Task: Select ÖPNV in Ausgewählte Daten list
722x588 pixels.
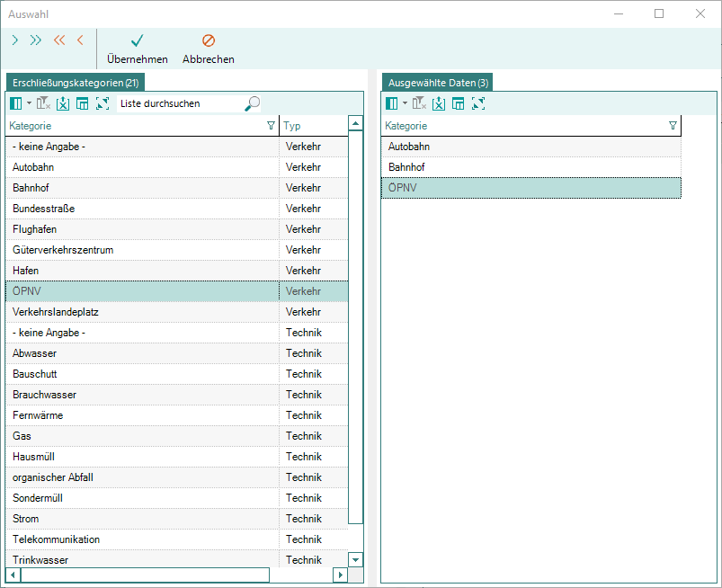Action: (530, 188)
